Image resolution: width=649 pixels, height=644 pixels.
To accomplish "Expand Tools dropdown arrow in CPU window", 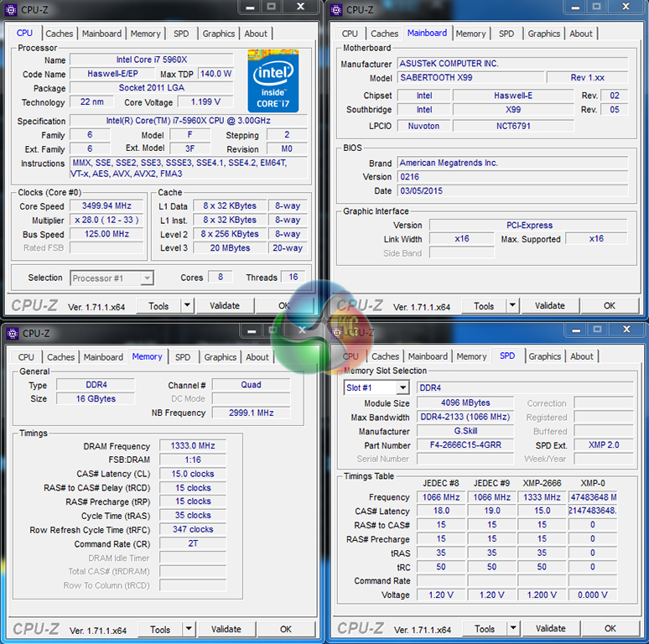I will (188, 306).
